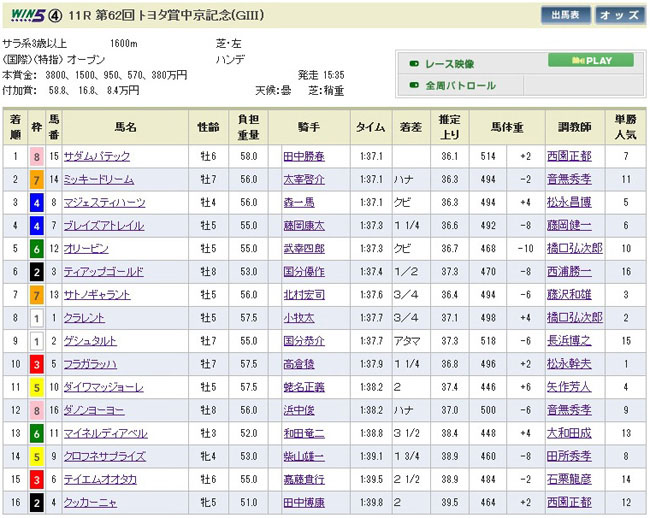
Task: Open trainer 石栗龍彦 link
Action: click(568, 478)
